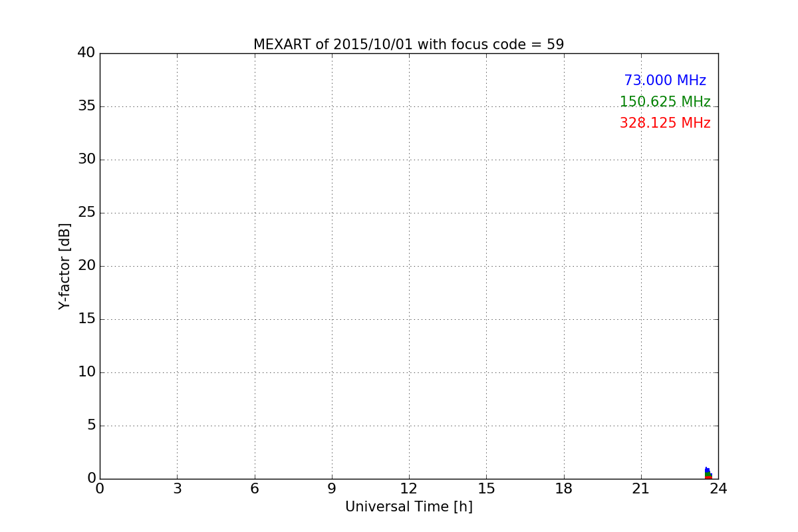Click the x-axis tick label 24
The height and width of the screenshot is (532, 798).
[718, 489]
